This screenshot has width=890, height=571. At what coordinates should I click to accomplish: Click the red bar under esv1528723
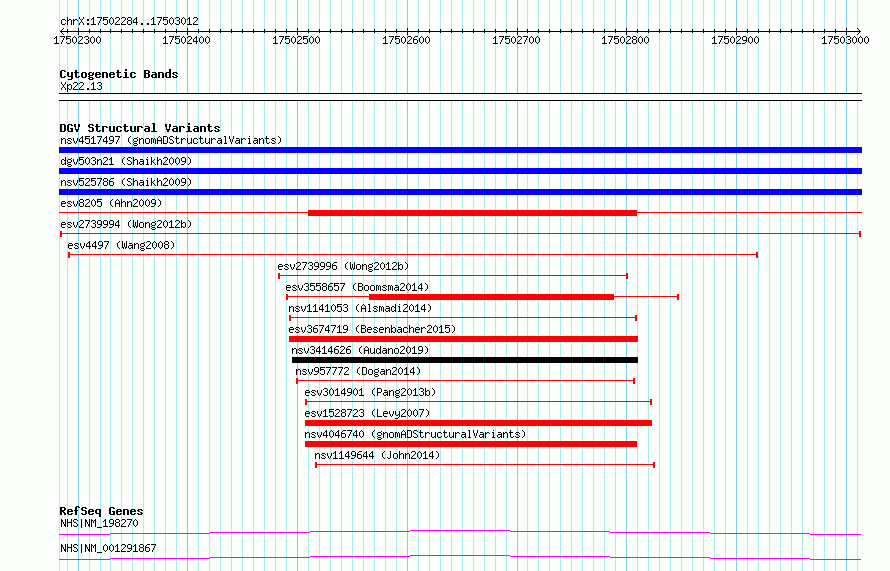click(478, 423)
